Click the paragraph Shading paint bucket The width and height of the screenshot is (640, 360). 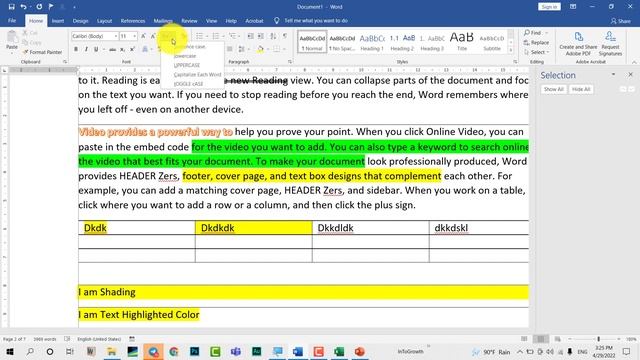(x=260, y=49)
